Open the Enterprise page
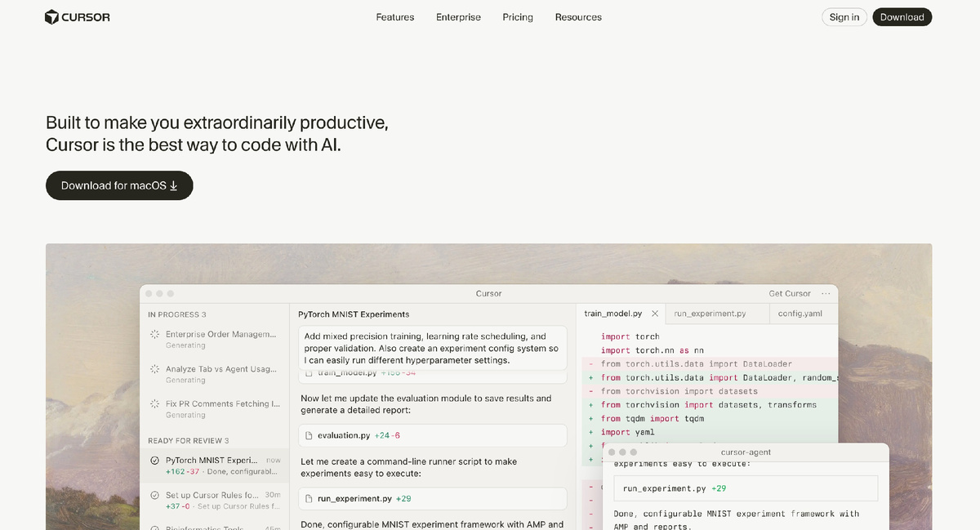Screen dimensions: 980x530 tap(458, 17)
